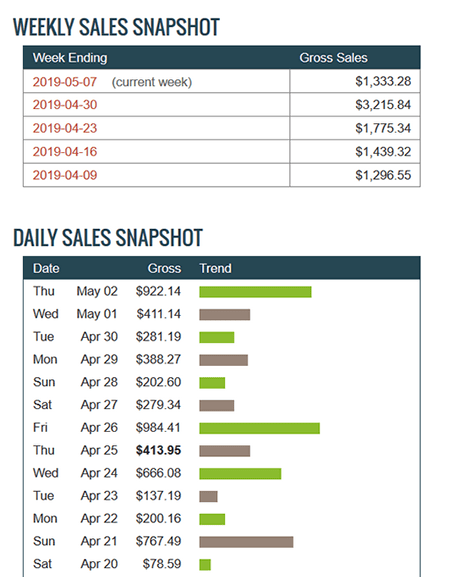Click the green trend bar for May 02

click(x=255, y=292)
